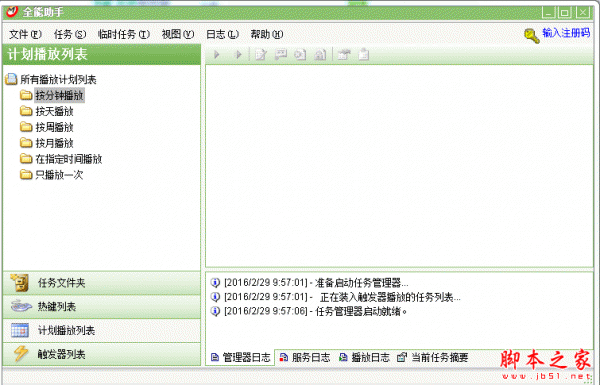Click the empty task list pane on the right
This screenshot has height=385, width=600.
(x=399, y=166)
